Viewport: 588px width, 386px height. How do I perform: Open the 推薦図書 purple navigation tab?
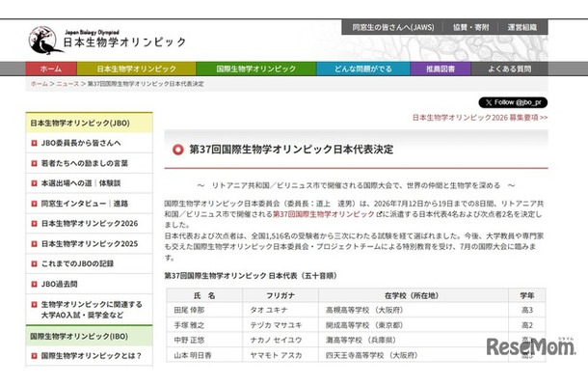[x=441, y=69]
